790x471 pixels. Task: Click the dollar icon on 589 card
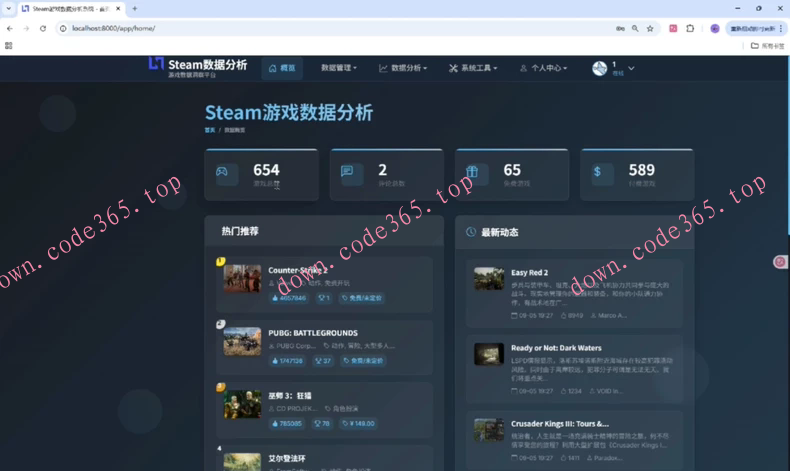[x=597, y=172]
